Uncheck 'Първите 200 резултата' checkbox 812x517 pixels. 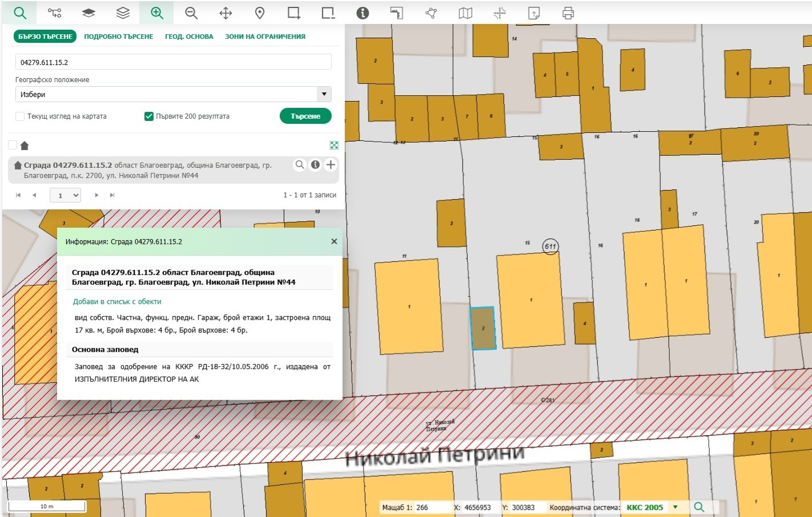coord(149,116)
